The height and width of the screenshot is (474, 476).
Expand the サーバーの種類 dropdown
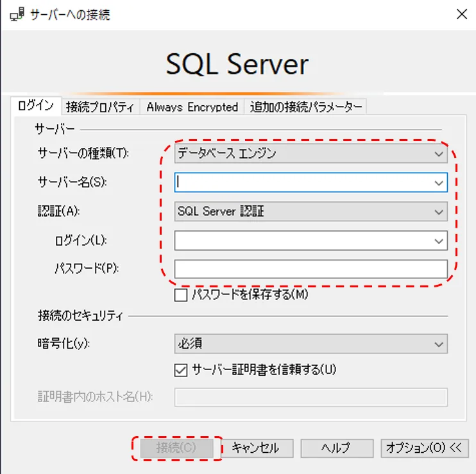(310, 153)
